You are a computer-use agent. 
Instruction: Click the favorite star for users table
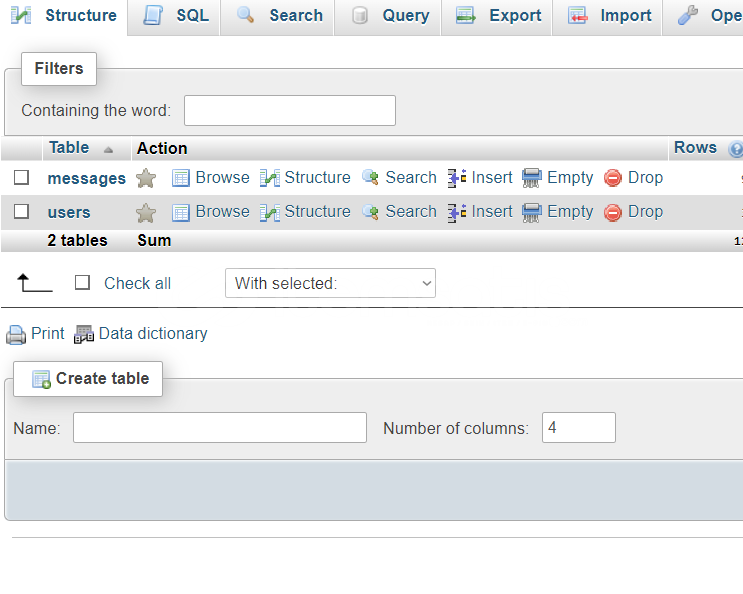point(146,212)
